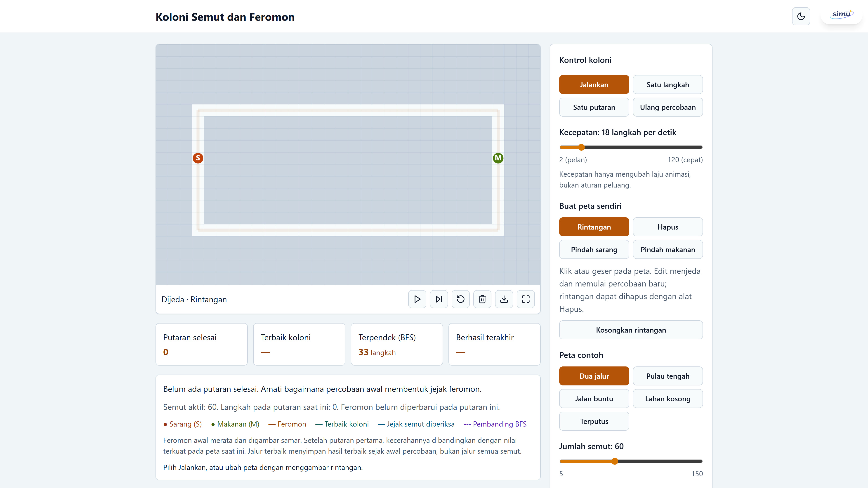Viewport: 868px width, 488px height.
Task: Click the Terbaik koloni stat card
Action: (x=299, y=344)
